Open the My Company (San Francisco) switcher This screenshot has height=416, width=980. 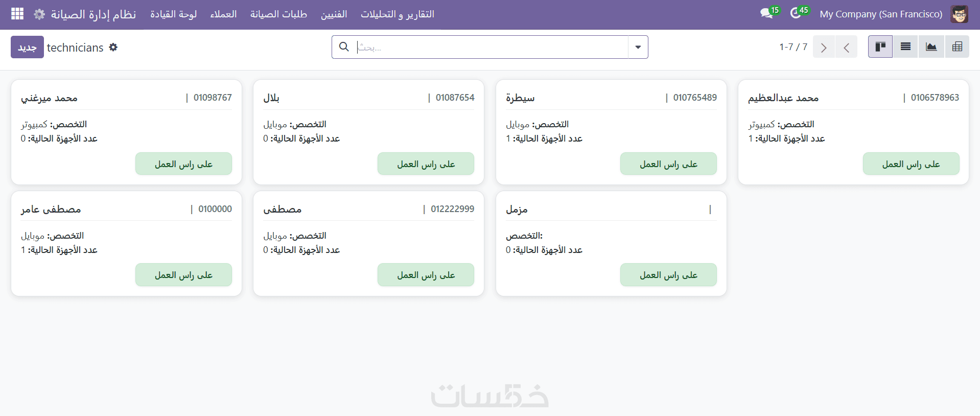click(x=881, y=14)
